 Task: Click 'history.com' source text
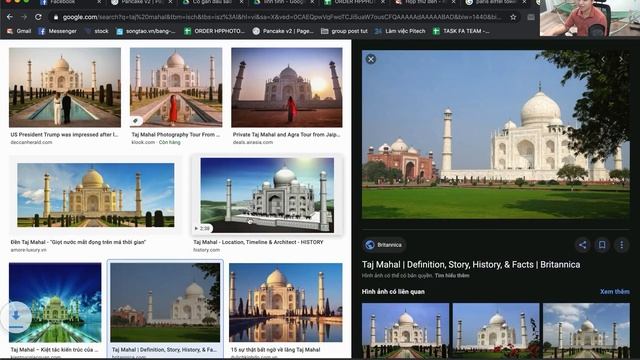point(207,249)
